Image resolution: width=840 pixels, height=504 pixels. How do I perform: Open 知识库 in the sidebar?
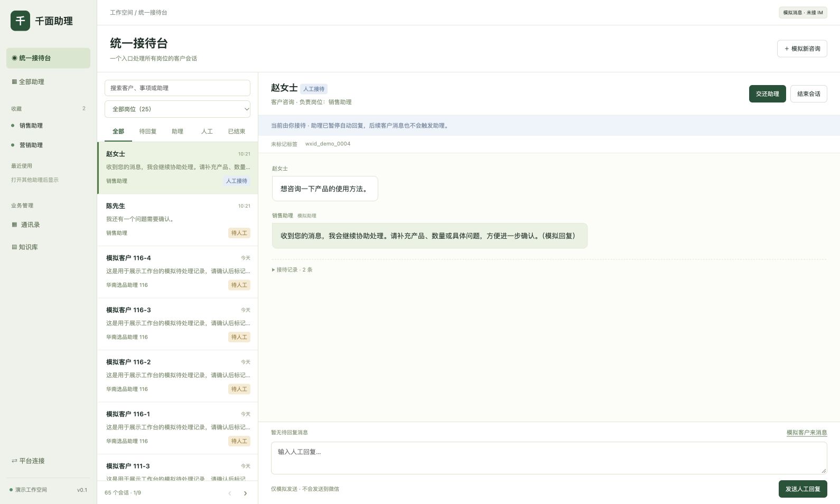coord(48,247)
